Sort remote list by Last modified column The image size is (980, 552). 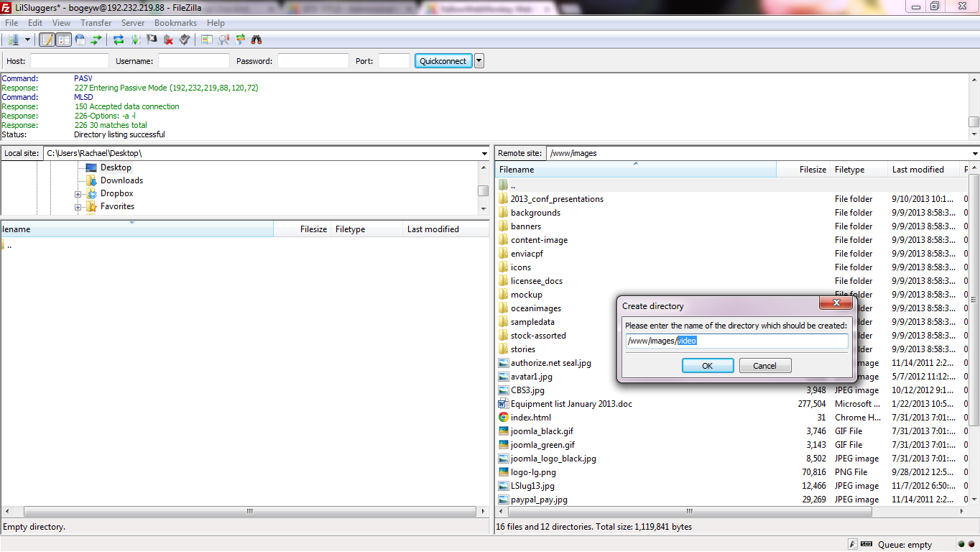point(924,170)
